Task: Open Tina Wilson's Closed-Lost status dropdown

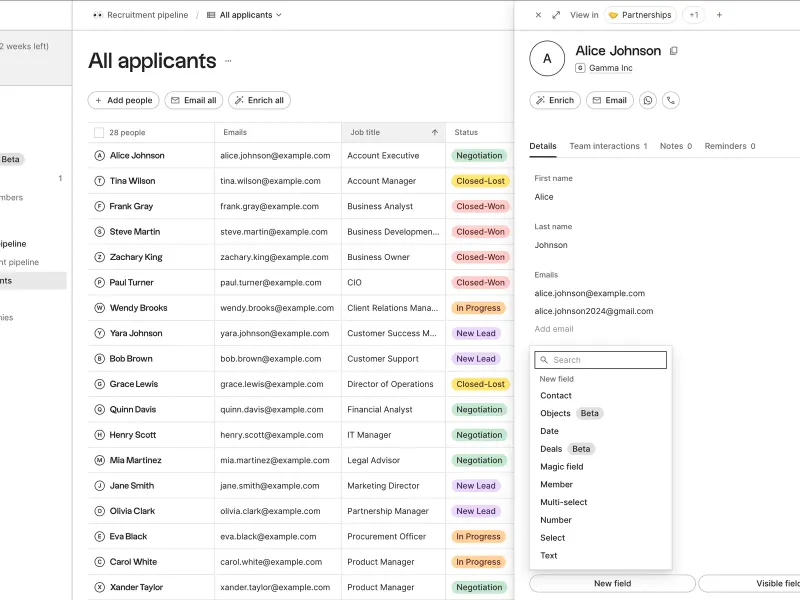Action: [480, 181]
